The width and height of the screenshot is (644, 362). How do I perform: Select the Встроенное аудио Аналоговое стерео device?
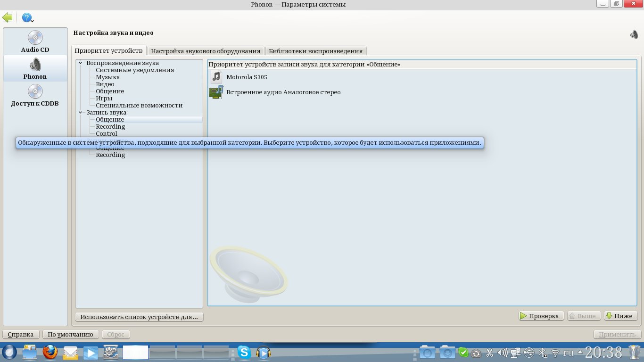(283, 92)
